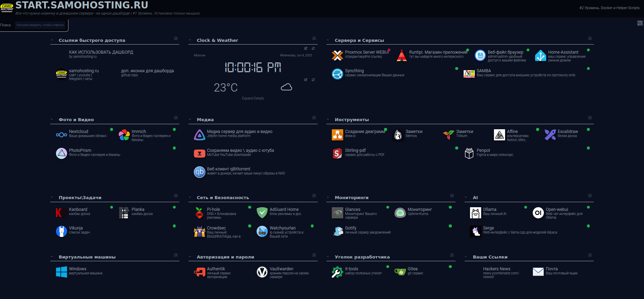Click the Penpot icon
The height and width of the screenshot is (299, 644).
coord(469,154)
